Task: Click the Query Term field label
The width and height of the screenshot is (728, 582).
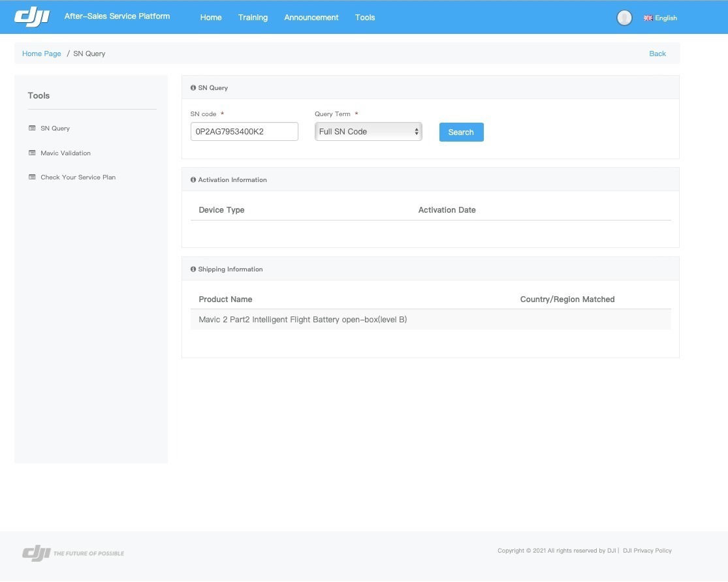Action: [332, 114]
